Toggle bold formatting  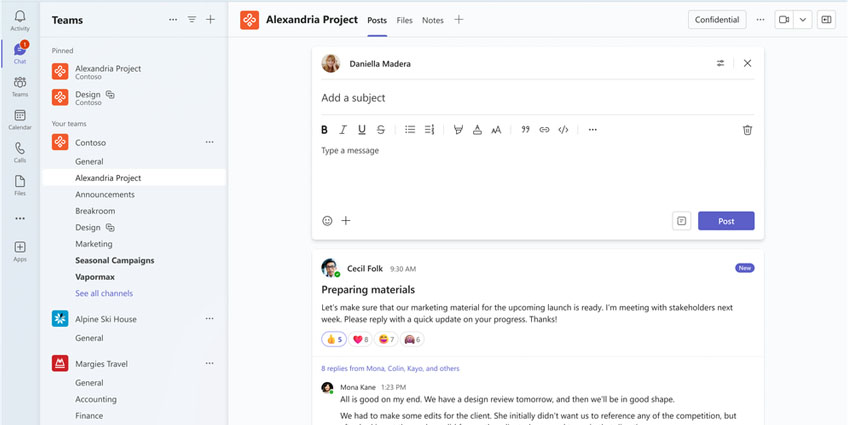[324, 130]
